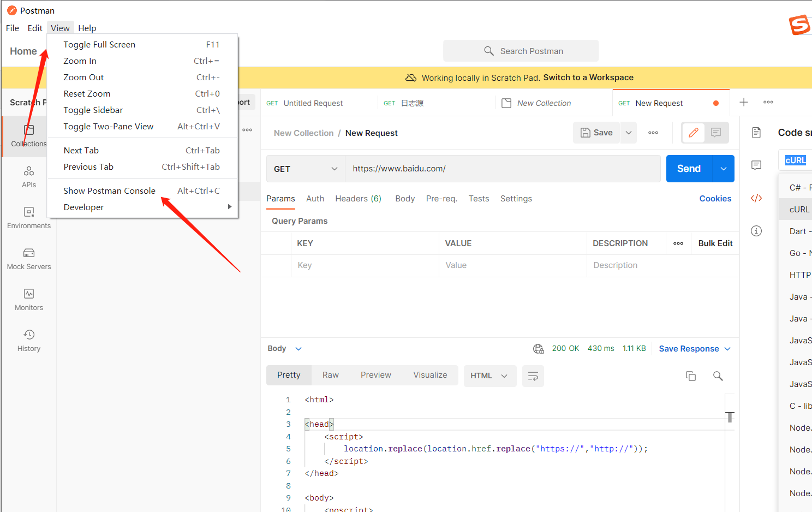This screenshot has width=812, height=512.
Task: Open History in the sidebar
Action: [29, 341]
